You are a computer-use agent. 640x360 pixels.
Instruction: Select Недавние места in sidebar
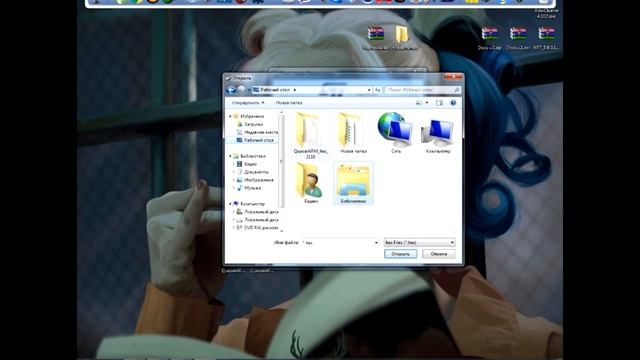click(257, 132)
